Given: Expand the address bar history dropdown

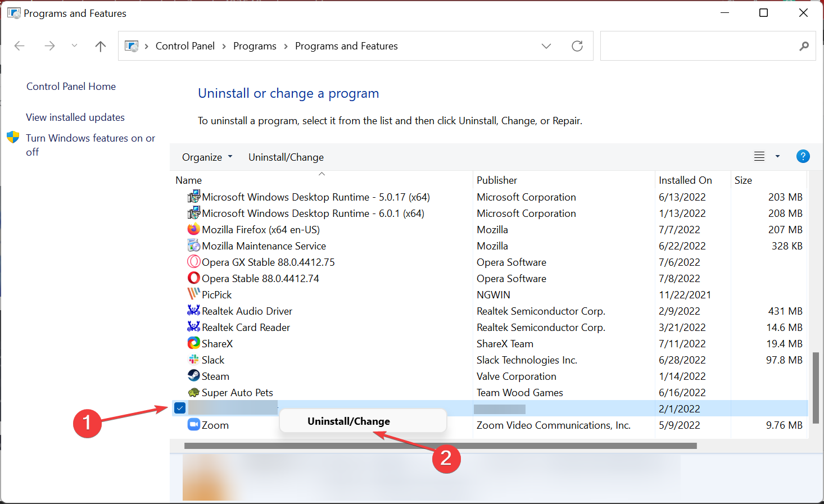Looking at the screenshot, I should click(546, 46).
